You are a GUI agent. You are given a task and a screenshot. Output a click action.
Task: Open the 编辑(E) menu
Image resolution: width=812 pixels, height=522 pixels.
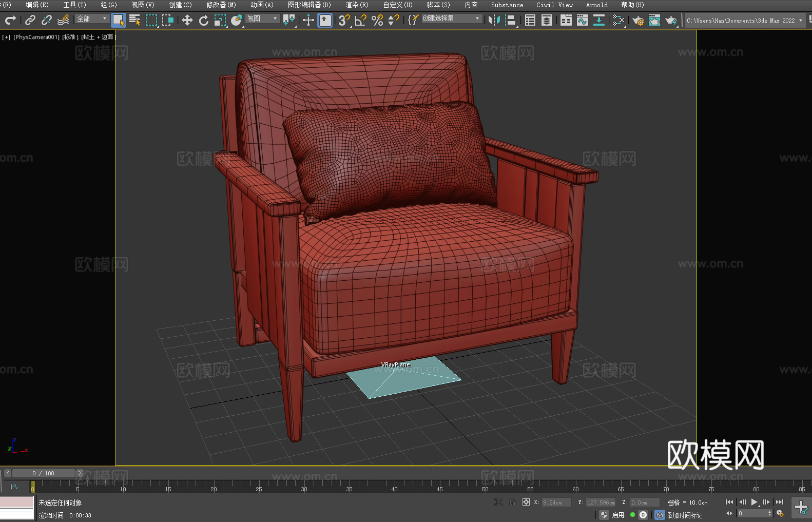(37, 5)
